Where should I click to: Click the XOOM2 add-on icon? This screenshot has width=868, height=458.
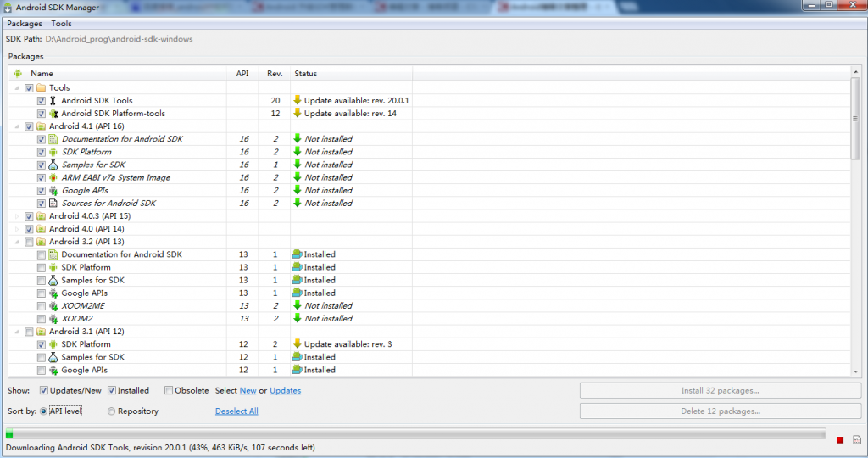click(x=53, y=319)
